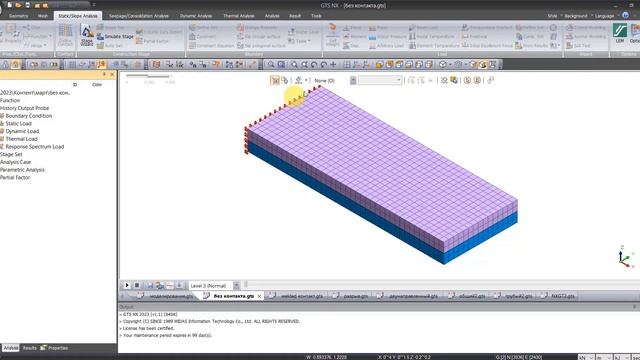Select Response Spectrum Load tree item
This screenshot has height=360, width=640.
coord(35,147)
